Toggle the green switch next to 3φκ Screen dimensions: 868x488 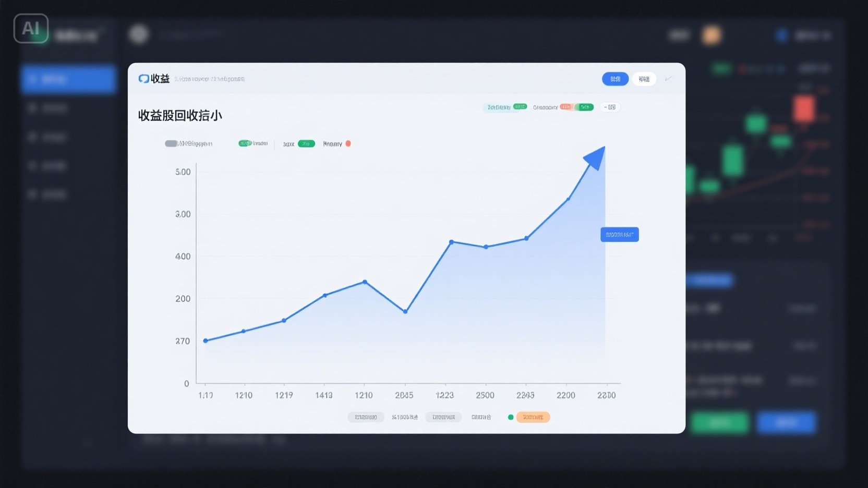[306, 143]
